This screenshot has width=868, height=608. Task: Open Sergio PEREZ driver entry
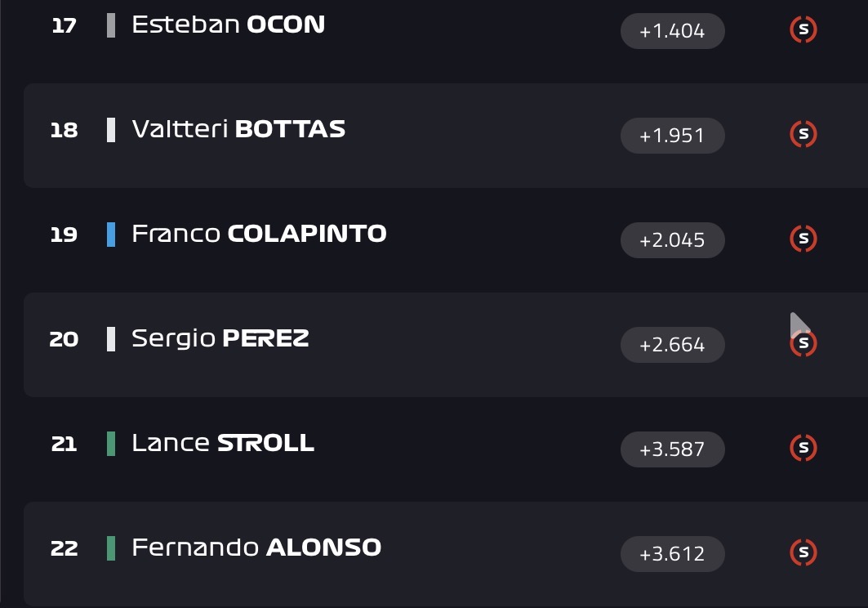pos(220,338)
